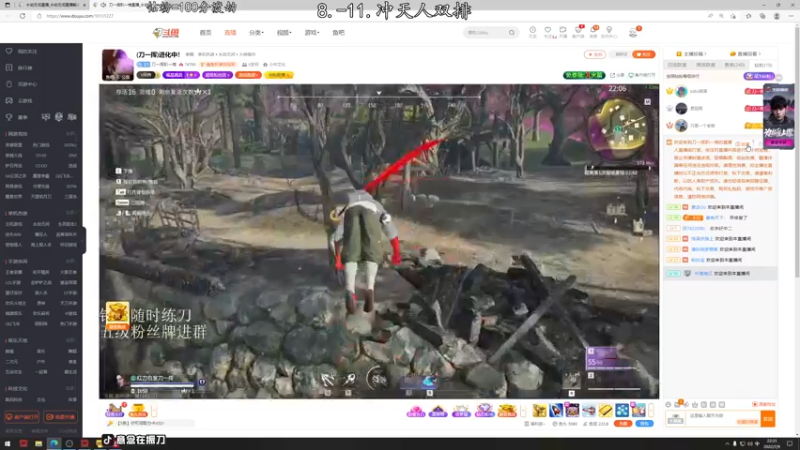Open the 创作中心 creator center icon
Screen dimensions: 800x450
click(x=609, y=31)
